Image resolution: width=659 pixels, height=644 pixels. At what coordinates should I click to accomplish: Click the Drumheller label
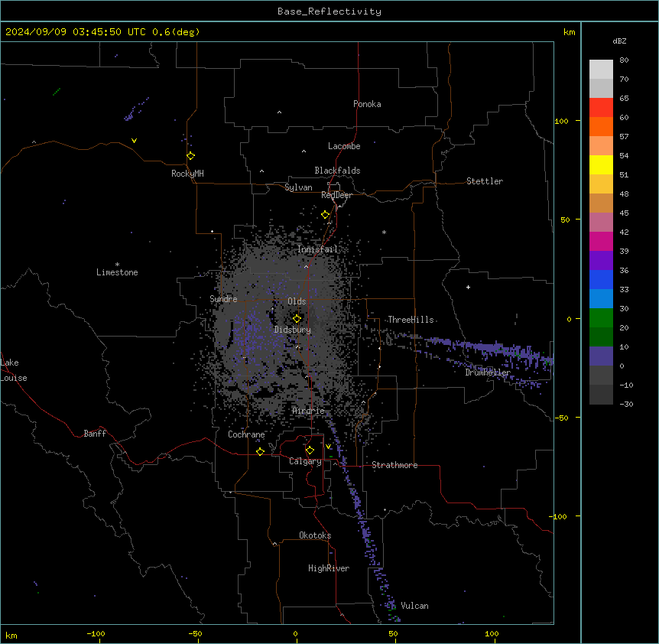(488, 372)
